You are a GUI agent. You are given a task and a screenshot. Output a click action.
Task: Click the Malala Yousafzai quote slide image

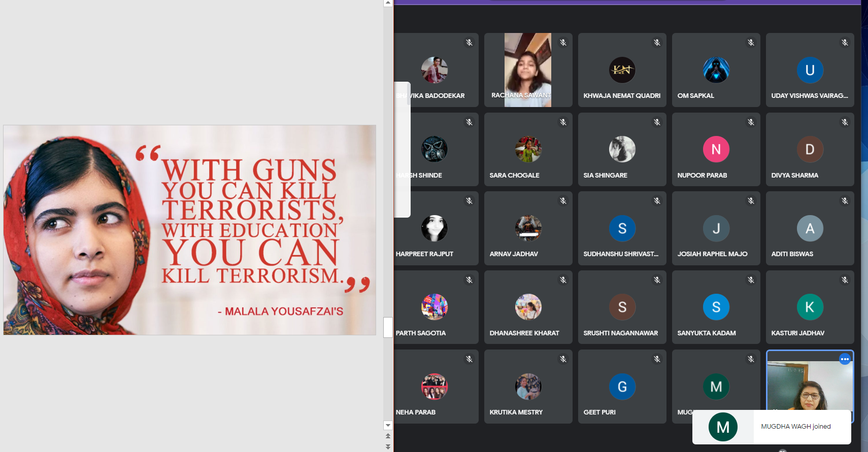tap(189, 230)
